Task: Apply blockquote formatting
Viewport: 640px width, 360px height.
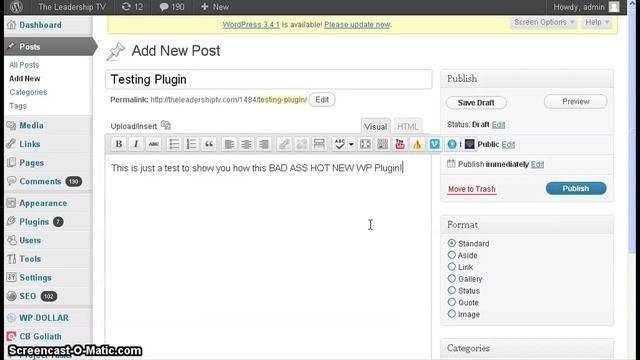Action: (x=209, y=144)
